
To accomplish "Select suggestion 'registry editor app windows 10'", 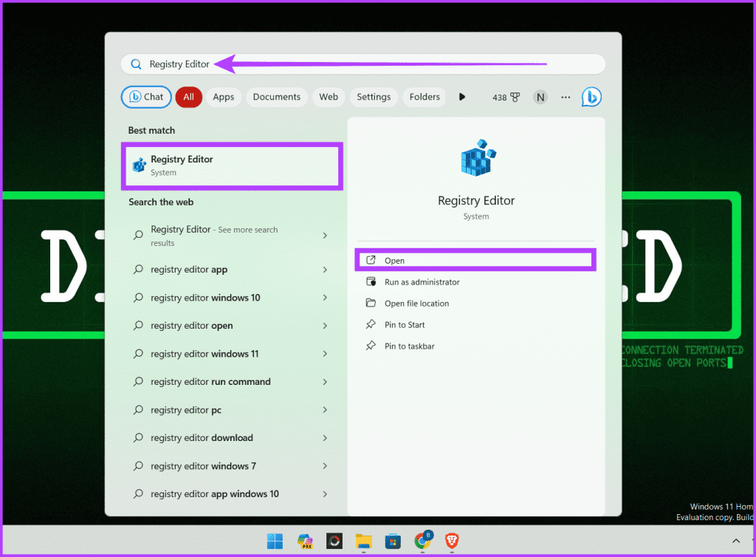I will click(x=233, y=493).
